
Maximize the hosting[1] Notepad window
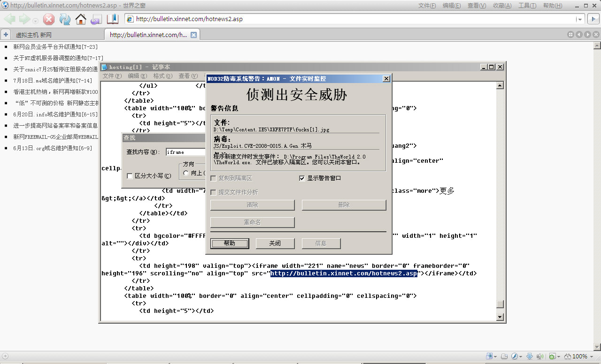click(x=492, y=67)
